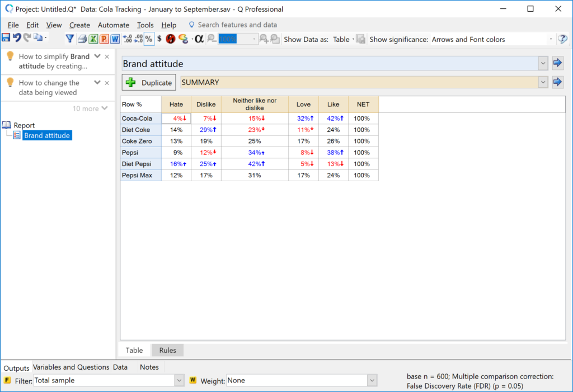573x392 pixels.
Task: Select the Hate column header
Action: tap(176, 105)
